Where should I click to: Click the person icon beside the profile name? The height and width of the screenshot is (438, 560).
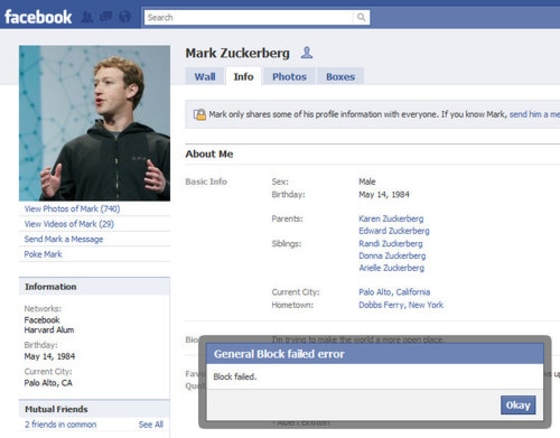pos(306,53)
